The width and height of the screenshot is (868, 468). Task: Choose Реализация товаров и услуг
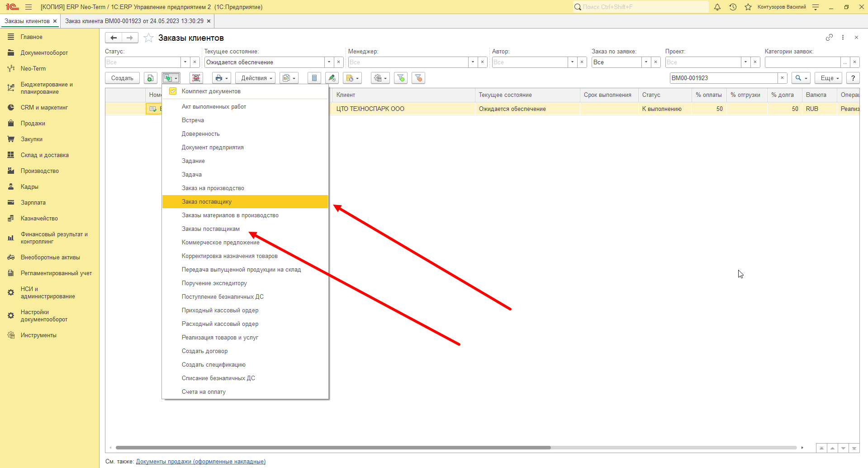tap(245, 338)
